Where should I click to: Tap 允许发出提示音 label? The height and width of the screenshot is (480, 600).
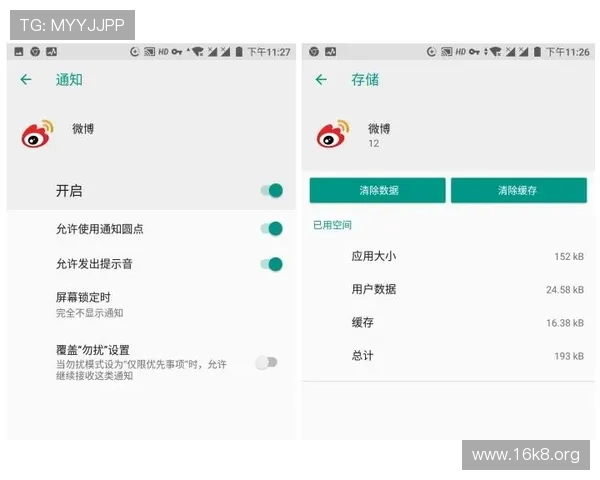pyautogui.click(x=94, y=264)
